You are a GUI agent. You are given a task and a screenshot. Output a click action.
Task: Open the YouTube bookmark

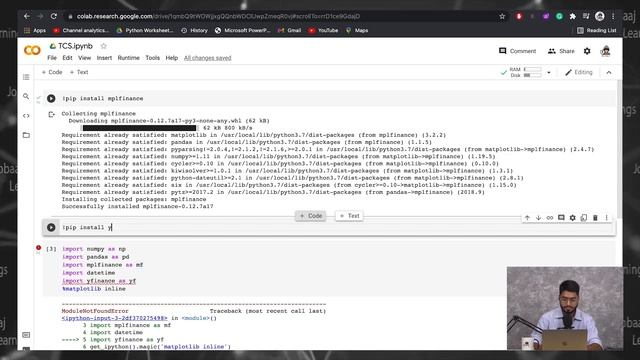(x=323, y=30)
